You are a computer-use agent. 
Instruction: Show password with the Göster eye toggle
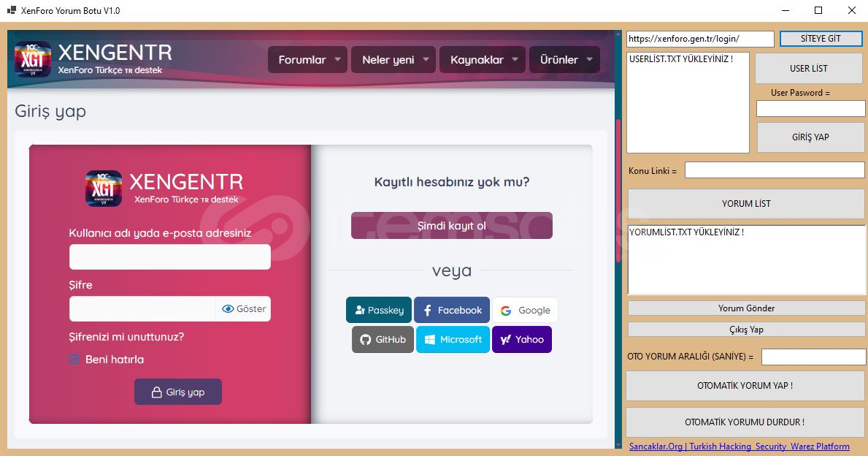click(244, 308)
